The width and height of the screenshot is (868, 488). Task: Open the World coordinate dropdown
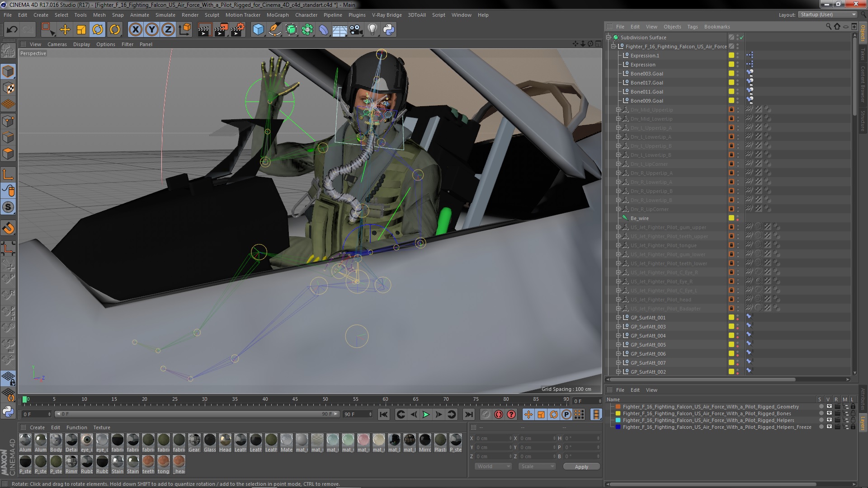click(493, 466)
